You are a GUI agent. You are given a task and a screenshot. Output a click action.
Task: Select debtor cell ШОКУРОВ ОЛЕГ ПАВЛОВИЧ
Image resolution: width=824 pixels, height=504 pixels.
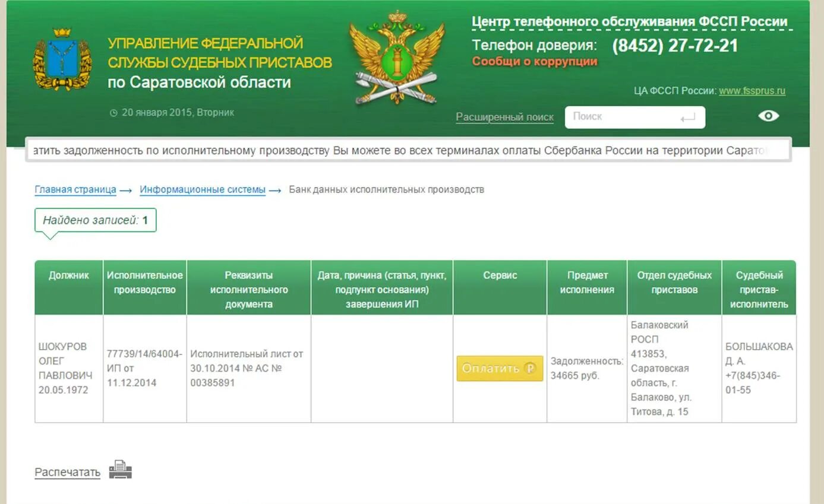point(69,369)
